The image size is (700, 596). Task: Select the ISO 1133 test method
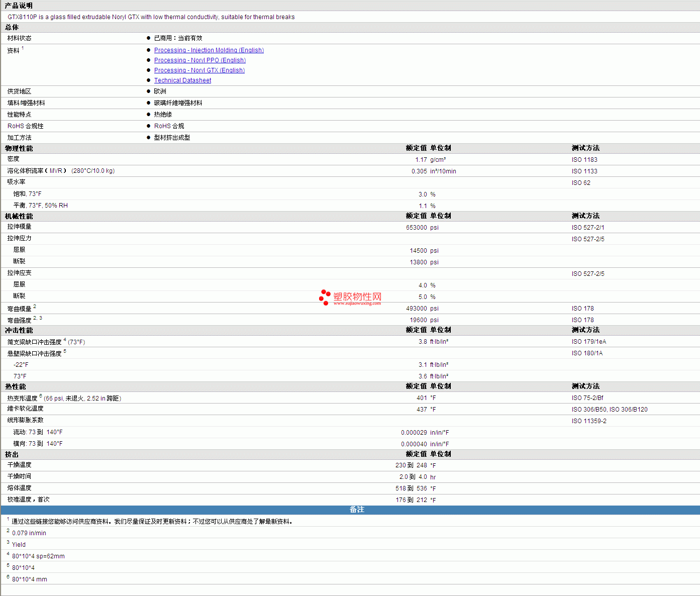tap(584, 171)
